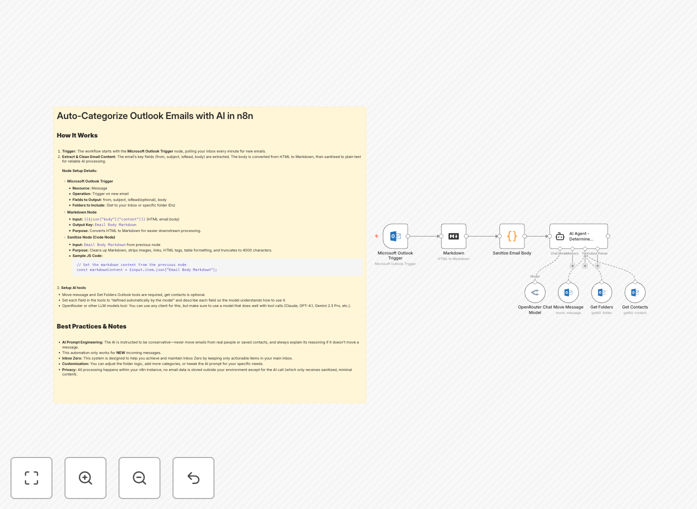
Task: Select the Get Folders Outlook node
Action: (x=601, y=293)
